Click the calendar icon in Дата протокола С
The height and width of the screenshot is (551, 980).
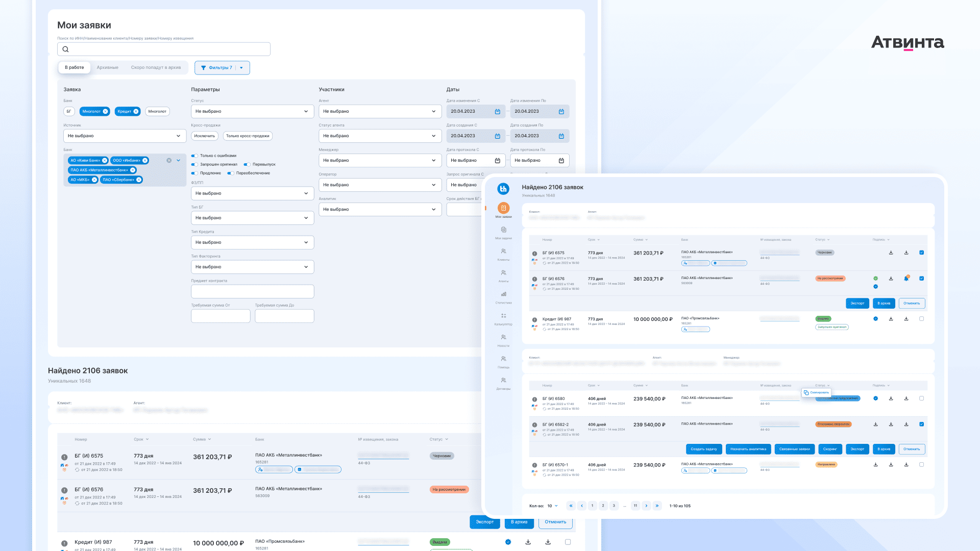(x=497, y=161)
